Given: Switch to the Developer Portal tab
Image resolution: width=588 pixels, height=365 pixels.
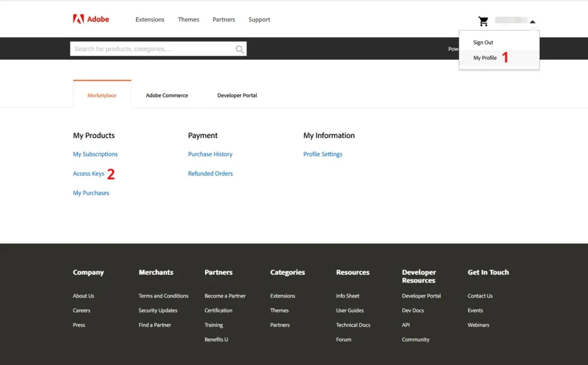Looking at the screenshot, I should click(237, 95).
